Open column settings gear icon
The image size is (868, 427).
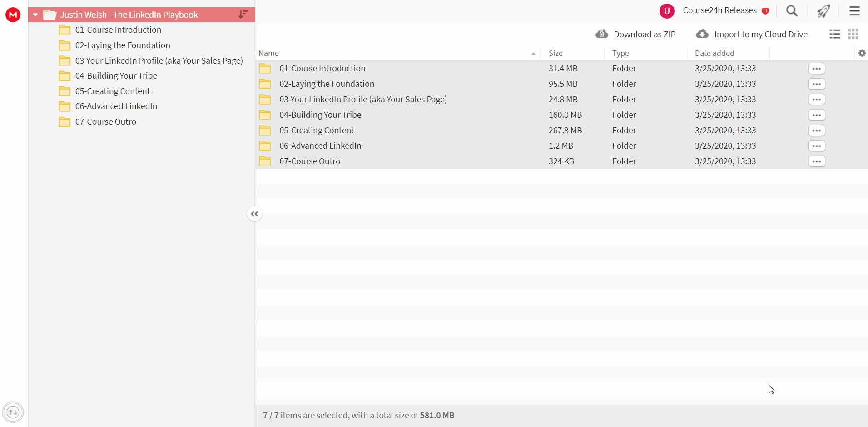click(x=862, y=53)
